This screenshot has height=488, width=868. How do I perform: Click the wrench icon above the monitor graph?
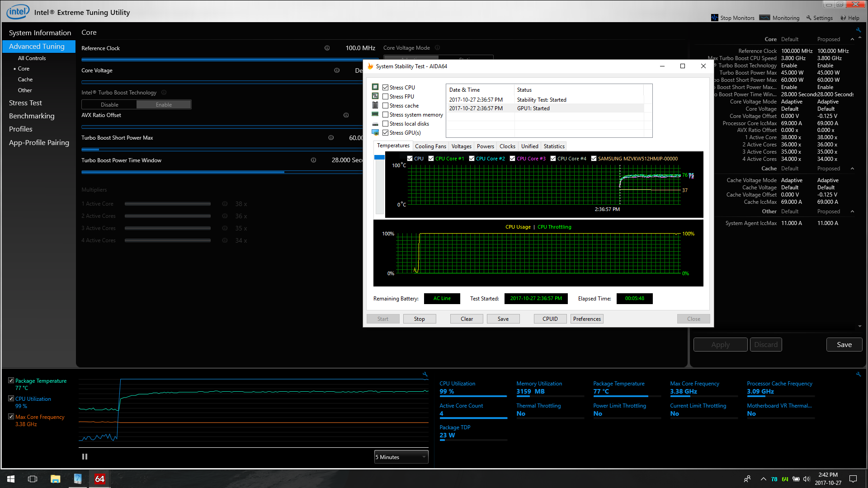pos(425,374)
